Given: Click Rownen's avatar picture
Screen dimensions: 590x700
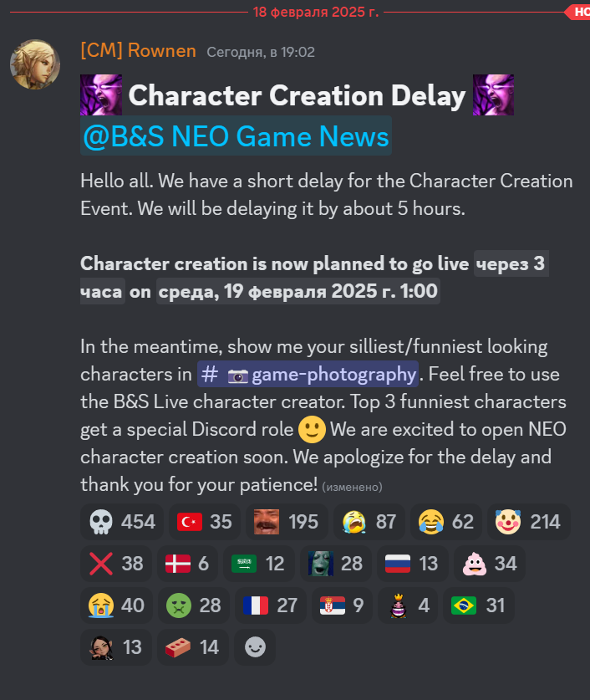Looking at the screenshot, I should (x=35, y=64).
